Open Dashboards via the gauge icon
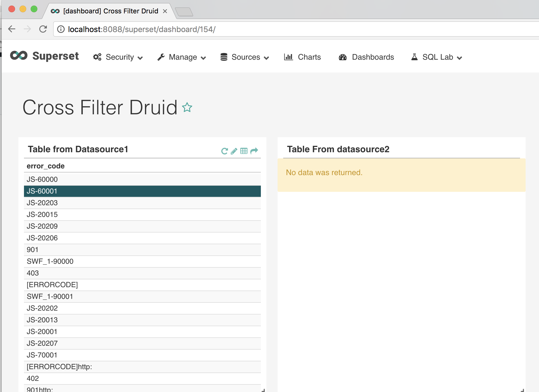Screen dimensions: 539x392 343,57
